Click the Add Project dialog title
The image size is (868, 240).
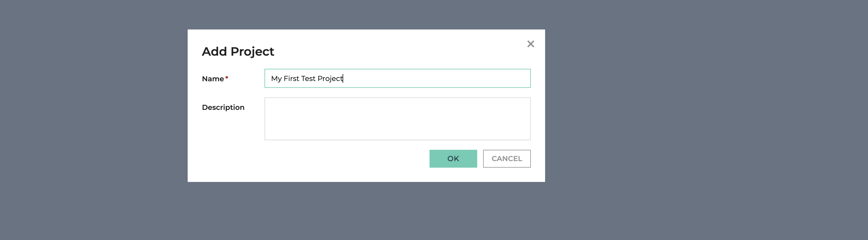point(238,52)
